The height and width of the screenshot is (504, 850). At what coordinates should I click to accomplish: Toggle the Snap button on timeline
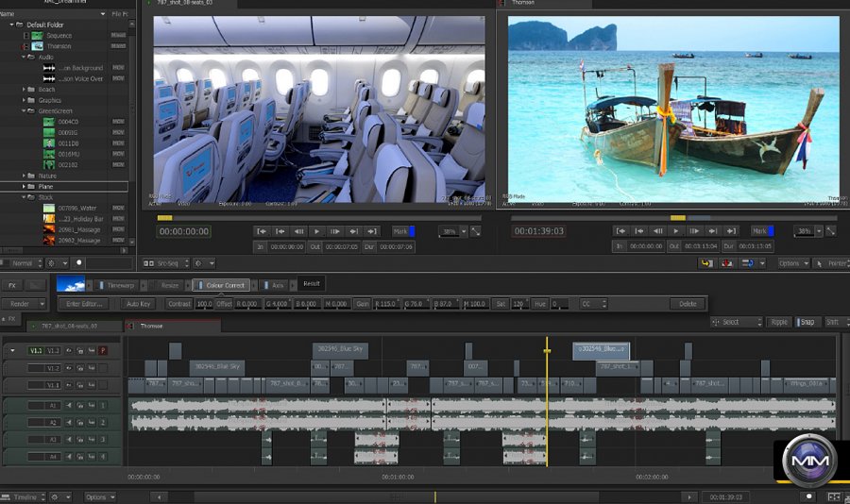pyautogui.click(x=807, y=323)
